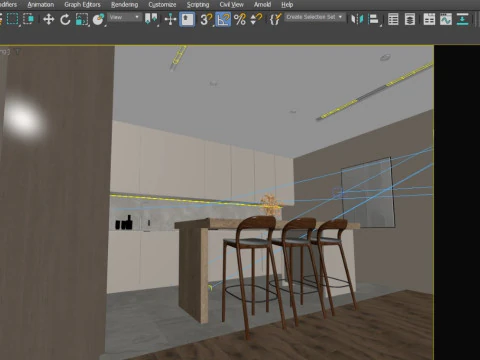Viewport: 480px width, 360px height.
Task: Activate the Select and Move tool
Action: tap(49, 19)
